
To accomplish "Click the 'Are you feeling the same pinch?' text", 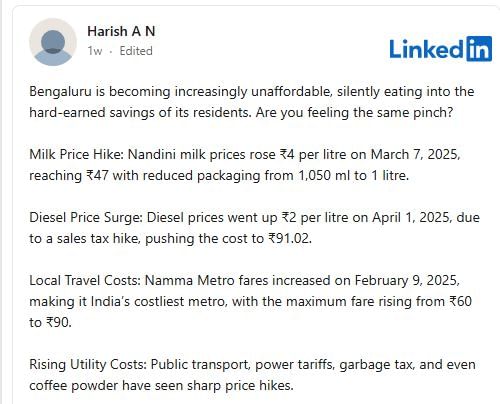I will pyautogui.click(x=354, y=112).
